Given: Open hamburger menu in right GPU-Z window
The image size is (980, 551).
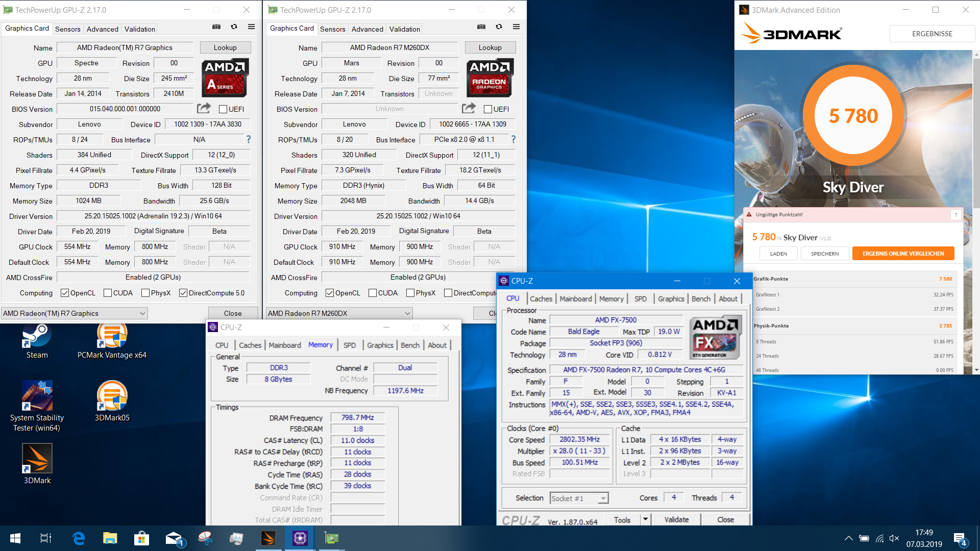Looking at the screenshot, I should [516, 27].
